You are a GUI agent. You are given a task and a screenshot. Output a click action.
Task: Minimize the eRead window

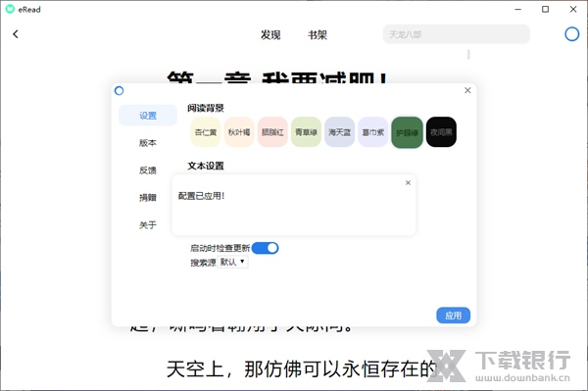coord(517,9)
